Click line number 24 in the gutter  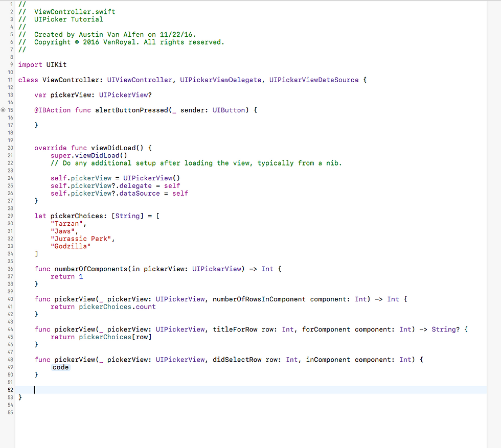tap(11, 178)
